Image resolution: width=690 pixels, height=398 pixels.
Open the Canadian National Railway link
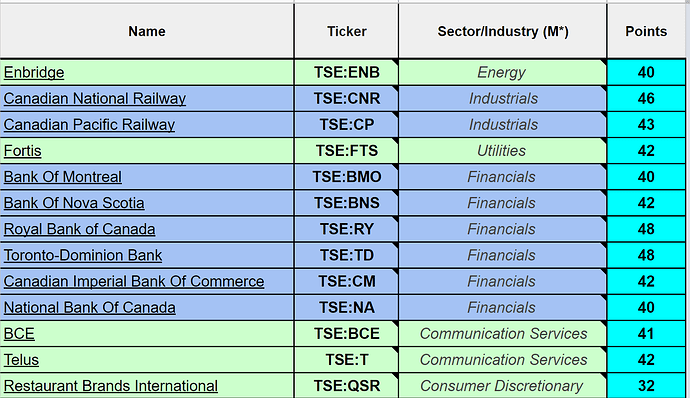point(95,98)
